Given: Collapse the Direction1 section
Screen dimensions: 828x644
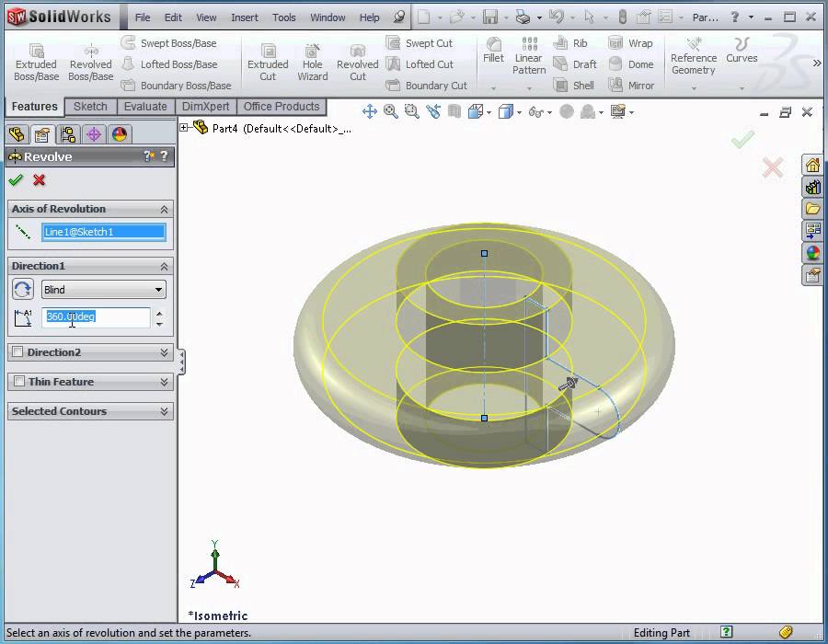Looking at the screenshot, I should coord(165,267).
